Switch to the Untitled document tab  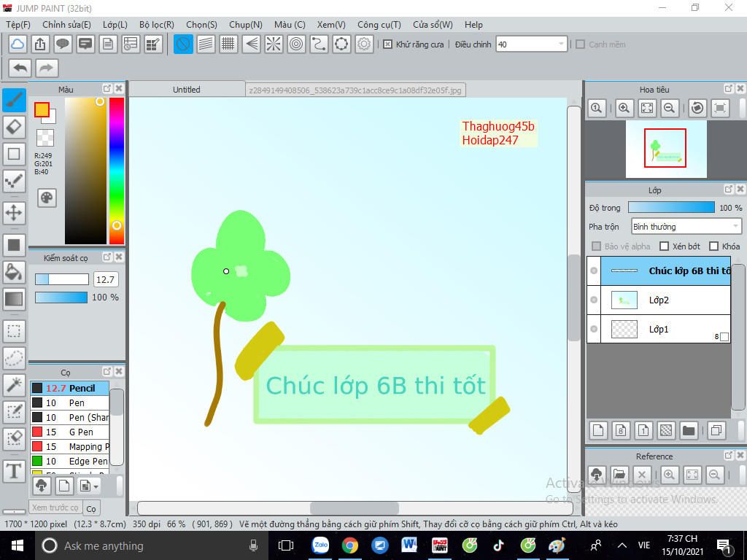(187, 90)
